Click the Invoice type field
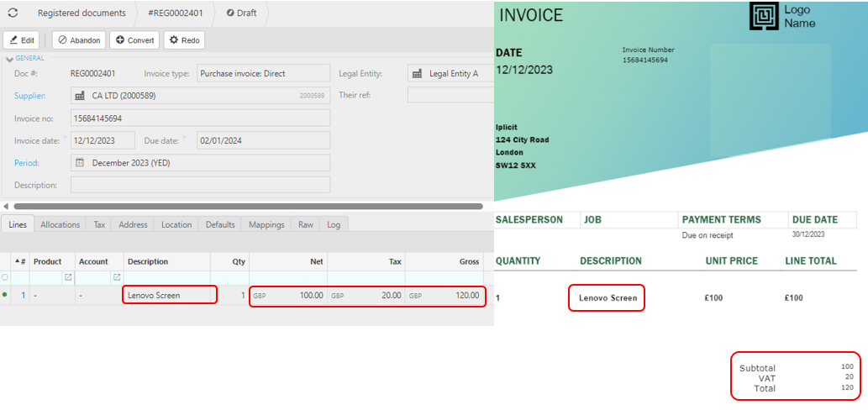This screenshot has width=868, height=410. click(x=264, y=73)
